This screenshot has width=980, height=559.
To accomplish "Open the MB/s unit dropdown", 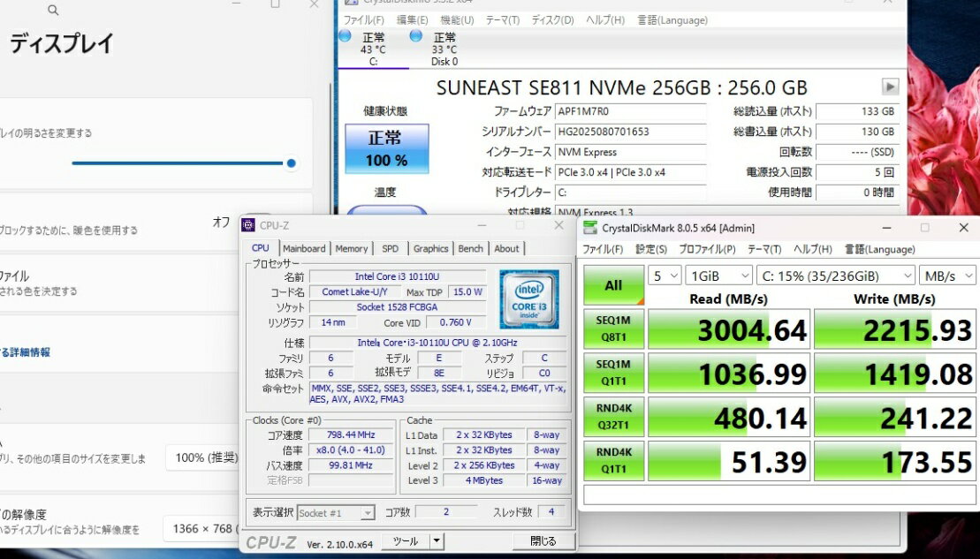I will click(x=947, y=276).
